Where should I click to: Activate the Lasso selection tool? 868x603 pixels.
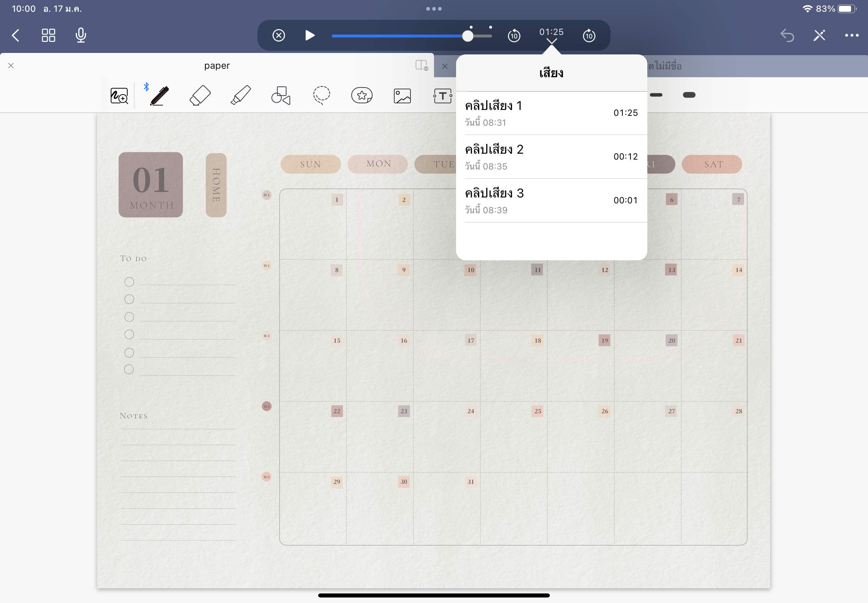coord(321,96)
